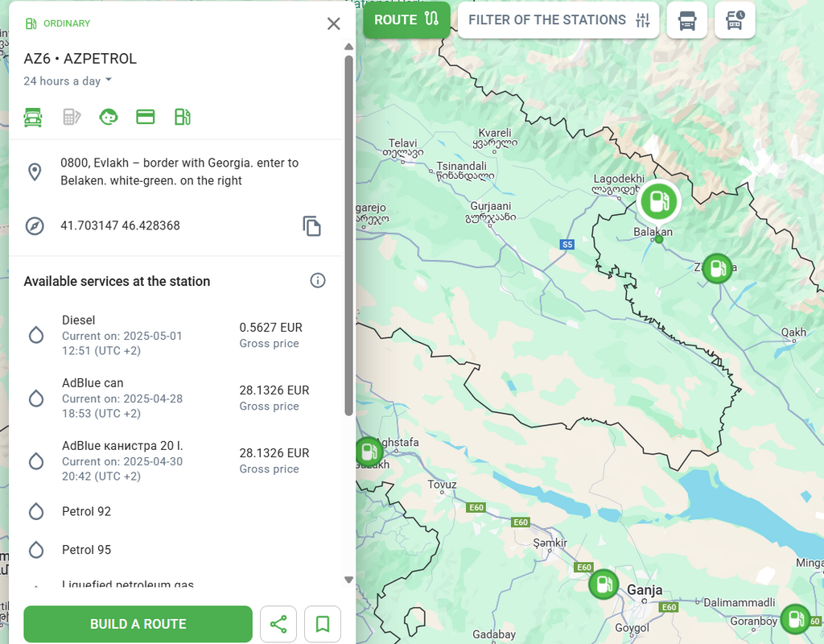The height and width of the screenshot is (644, 824).
Task: Open available services info icon
Action: coord(317,281)
